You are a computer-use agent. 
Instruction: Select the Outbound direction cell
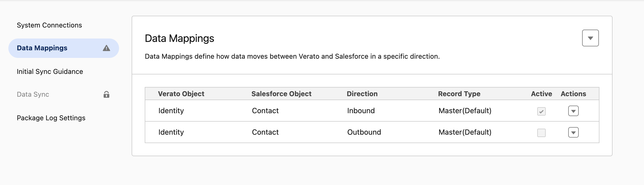[x=364, y=132]
